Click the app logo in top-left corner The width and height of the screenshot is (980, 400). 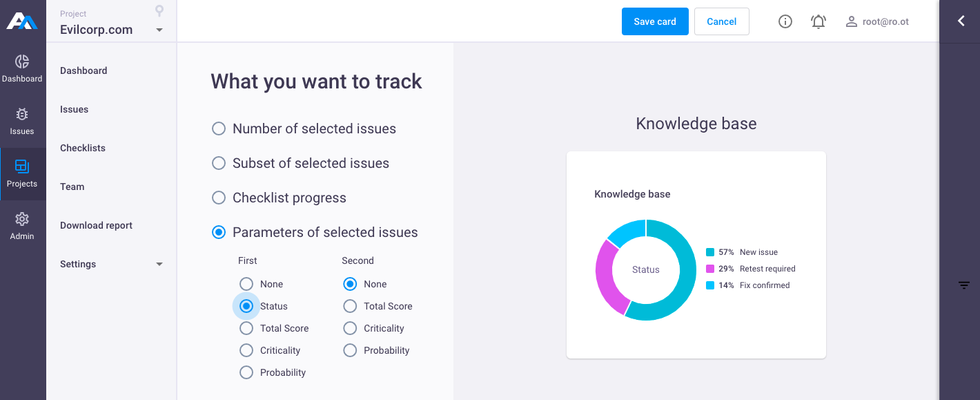point(22,21)
